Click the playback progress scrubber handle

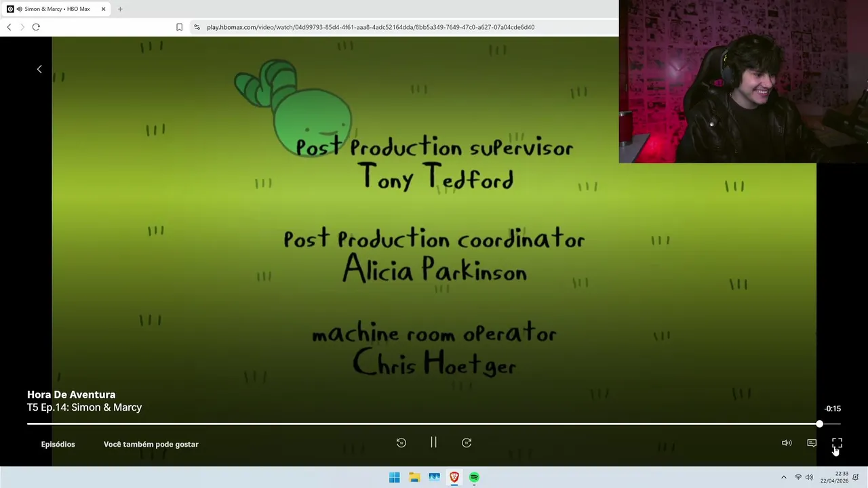819,424
